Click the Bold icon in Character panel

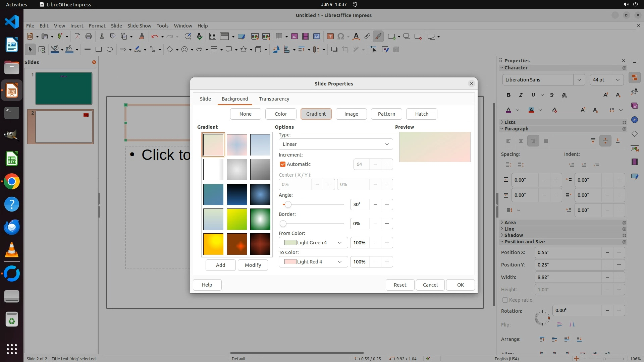click(x=508, y=95)
